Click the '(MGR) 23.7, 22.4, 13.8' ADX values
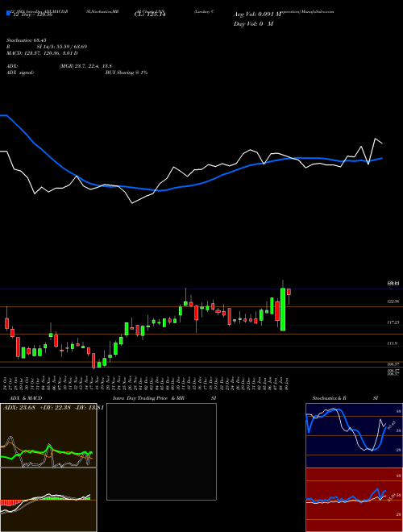This screenshot has height=532, width=403. tap(85, 66)
